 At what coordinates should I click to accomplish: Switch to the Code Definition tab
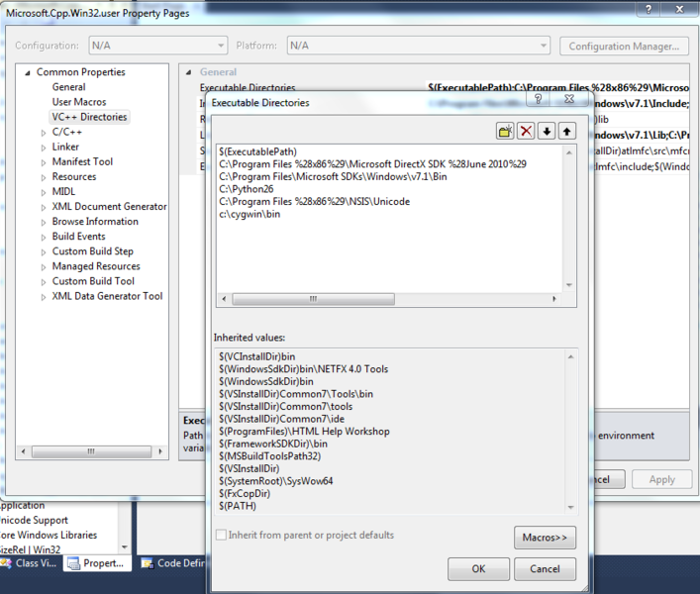point(173,563)
